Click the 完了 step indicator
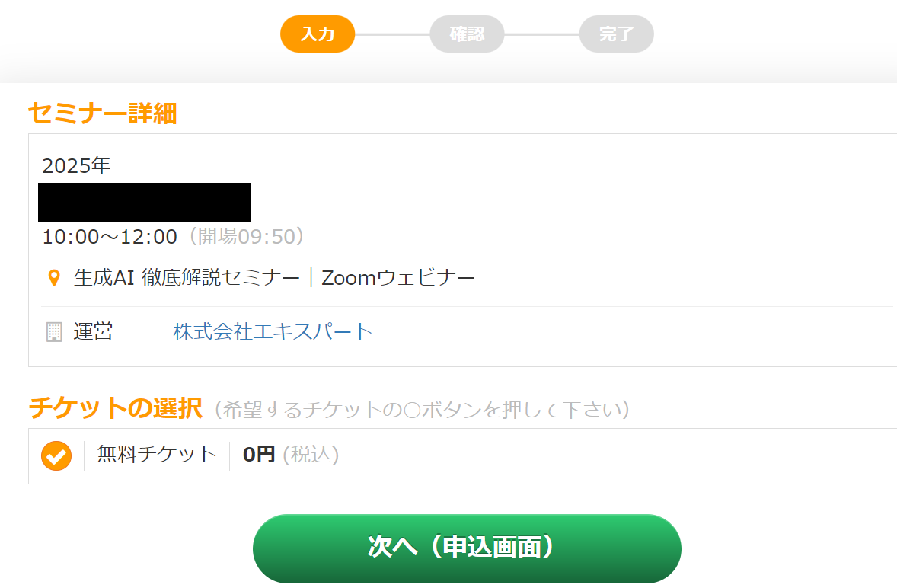The image size is (897, 588). [616, 34]
